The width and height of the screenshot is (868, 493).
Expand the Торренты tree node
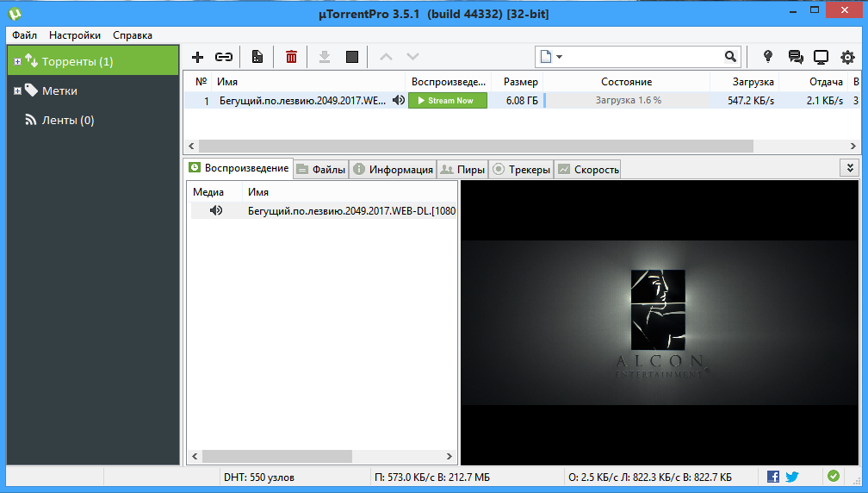point(18,61)
